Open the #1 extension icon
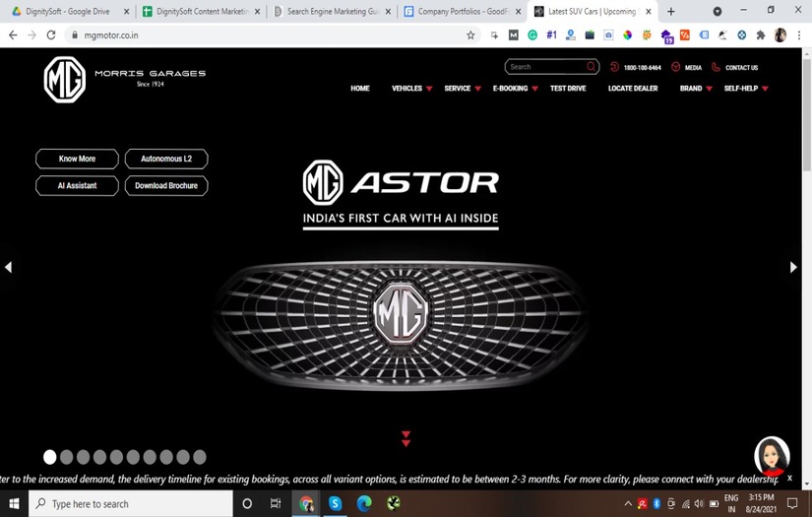This screenshot has width=812, height=517. tap(551, 35)
